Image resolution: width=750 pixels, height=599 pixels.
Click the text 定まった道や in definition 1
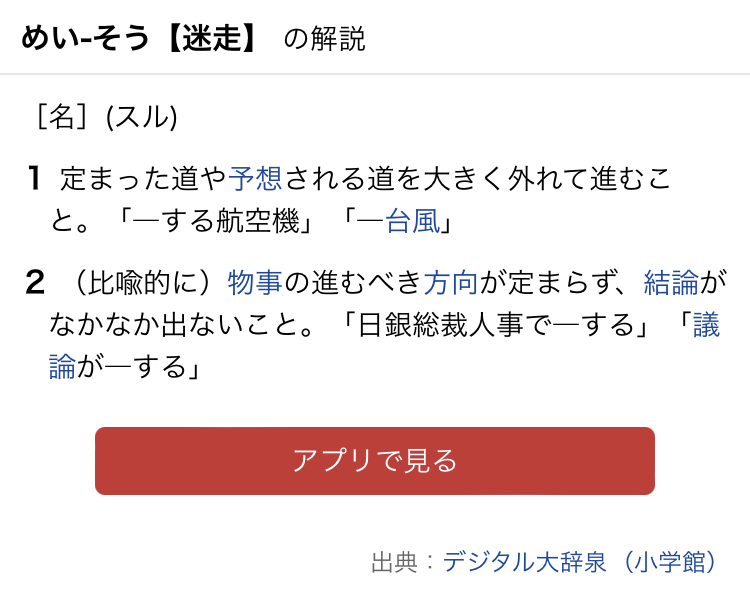click(144, 180)
